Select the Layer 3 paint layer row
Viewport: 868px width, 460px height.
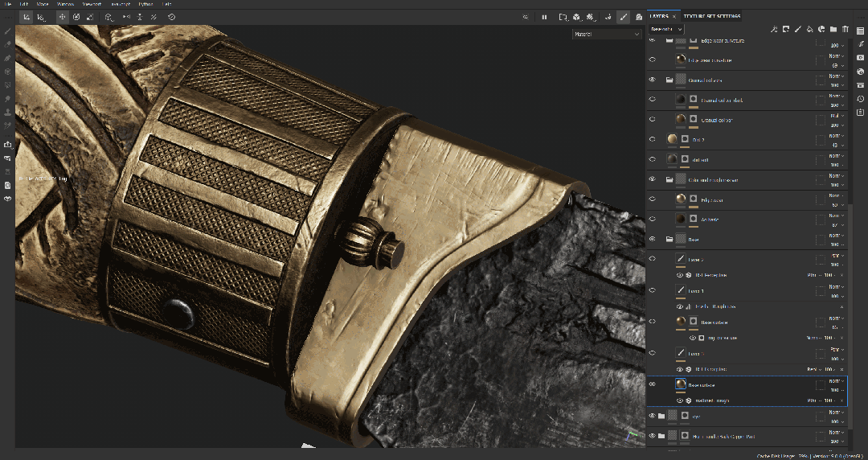[x=747, y=353]
